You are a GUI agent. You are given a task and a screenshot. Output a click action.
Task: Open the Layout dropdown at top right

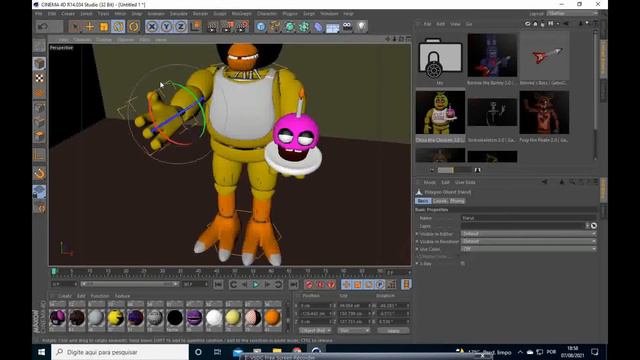[x=572, y=13]
